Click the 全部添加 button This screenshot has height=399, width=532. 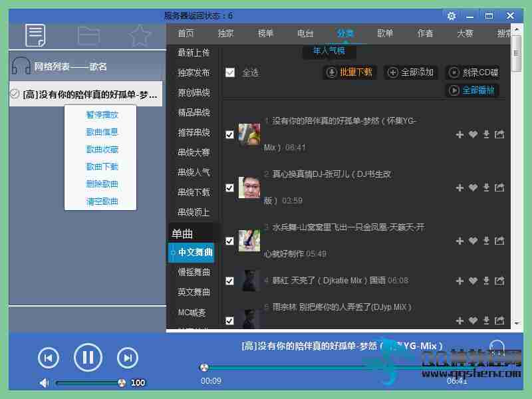411,72
